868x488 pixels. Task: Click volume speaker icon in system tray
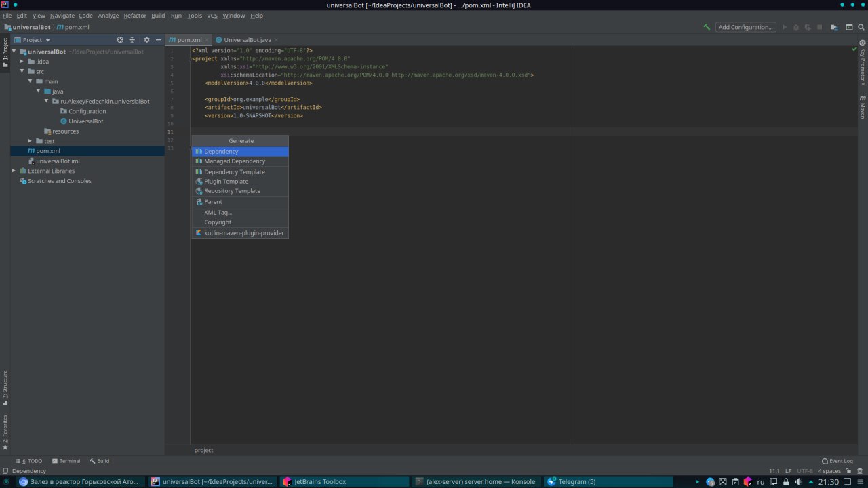[798, 482]
